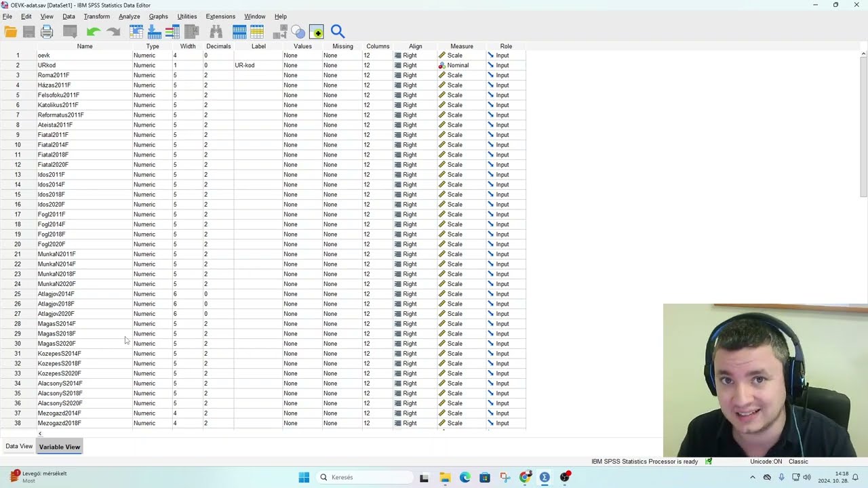Open the Transform menu
The width and height of the screenshot is (868, 488).
[x=96, y=16]
